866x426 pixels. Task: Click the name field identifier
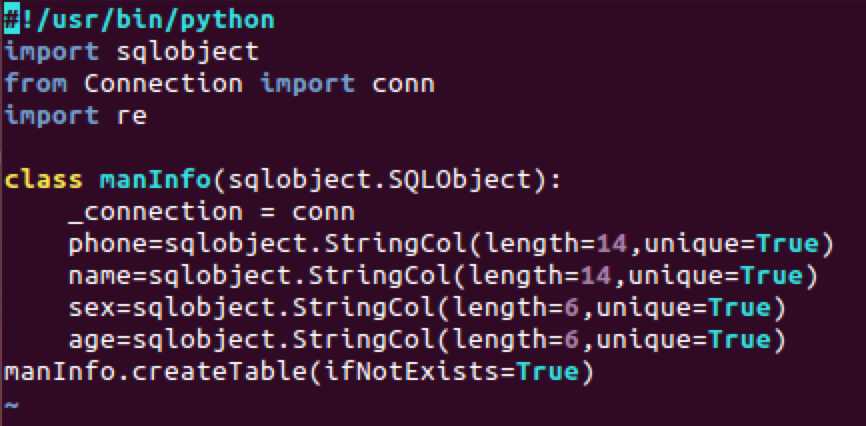point(93,276)
